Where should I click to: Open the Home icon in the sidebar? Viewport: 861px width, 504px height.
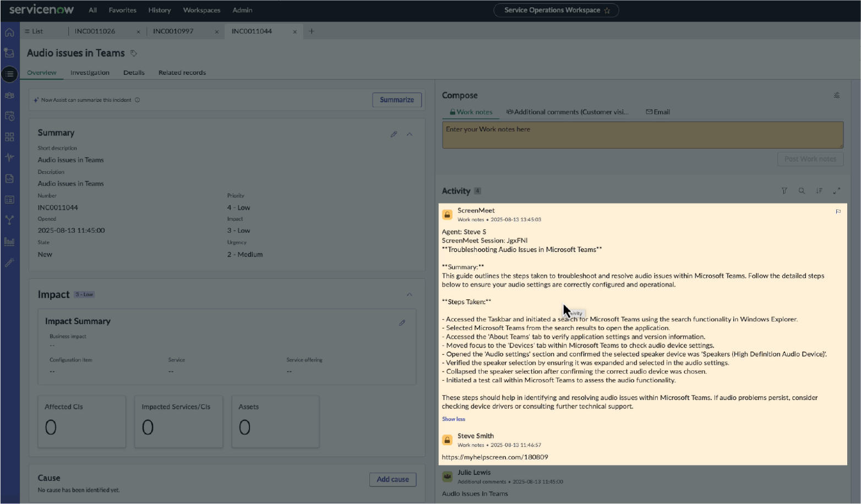[9, 32]
